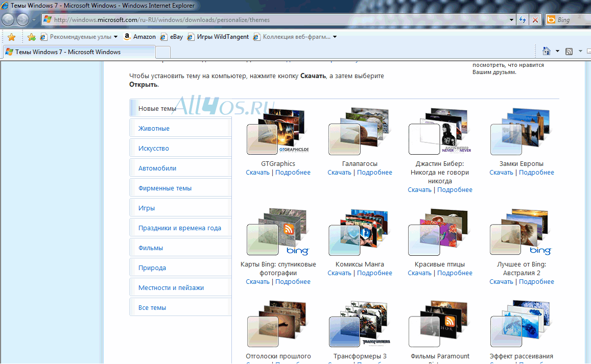Screen dimensions: 591x364
Task: Click the Красивые птицы theme thumbnail
Action: click(x=440, y=232)
